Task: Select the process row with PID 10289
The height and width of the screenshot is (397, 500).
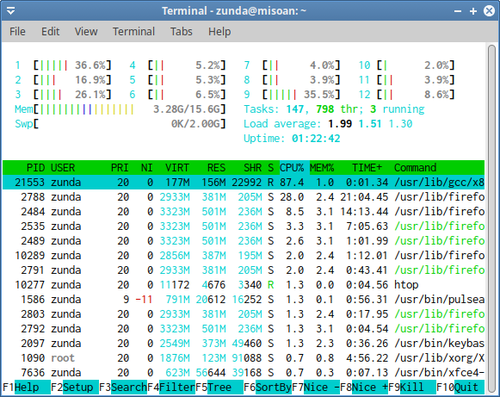Action: 243,256
